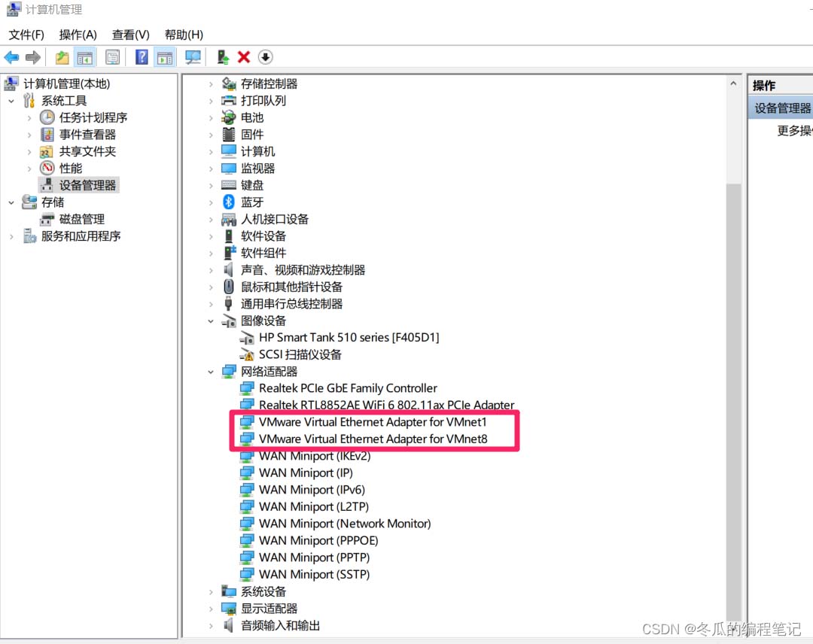
Task: Click the display adapters icon
Action: point(229,608)
